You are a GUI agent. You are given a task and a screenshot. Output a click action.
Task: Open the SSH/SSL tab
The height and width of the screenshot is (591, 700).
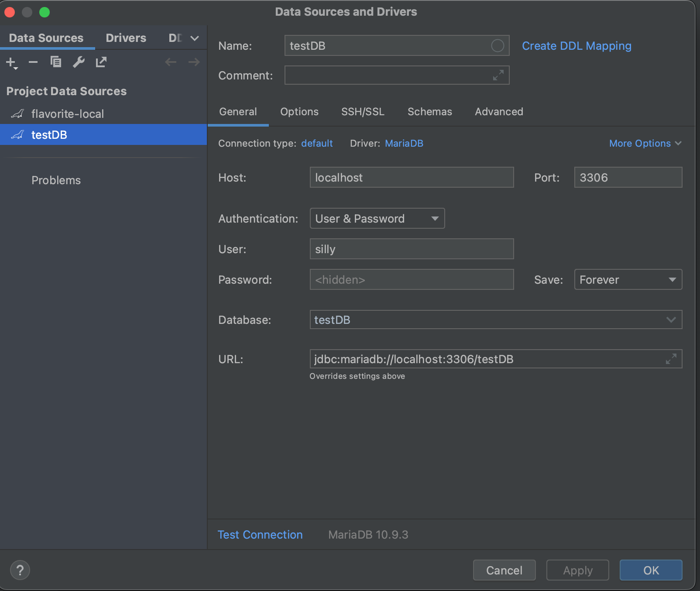[x=363, y=112]
